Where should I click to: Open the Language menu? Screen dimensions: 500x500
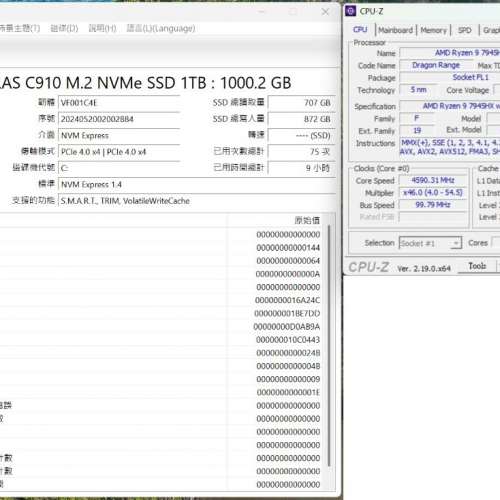(161, 29)
